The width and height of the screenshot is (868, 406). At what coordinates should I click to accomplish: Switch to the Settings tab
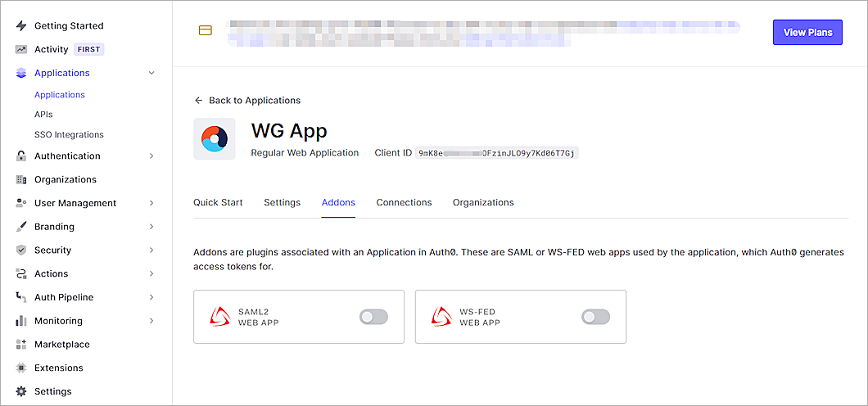point(283,202)
